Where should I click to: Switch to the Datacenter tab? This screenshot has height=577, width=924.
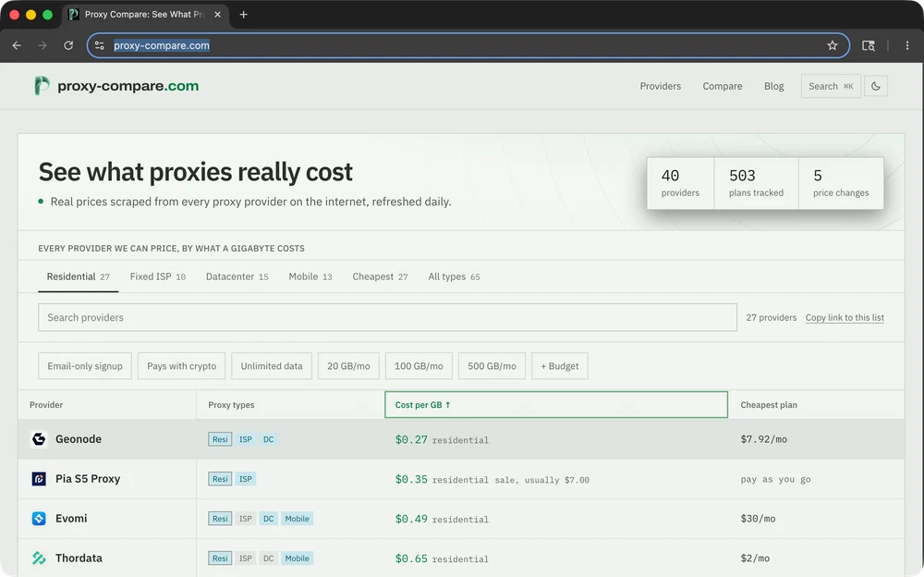tap(237, 276)
